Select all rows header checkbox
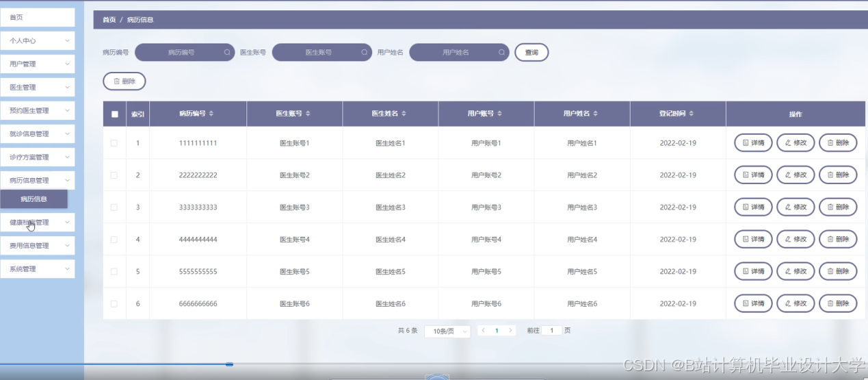 click(114, 114)
